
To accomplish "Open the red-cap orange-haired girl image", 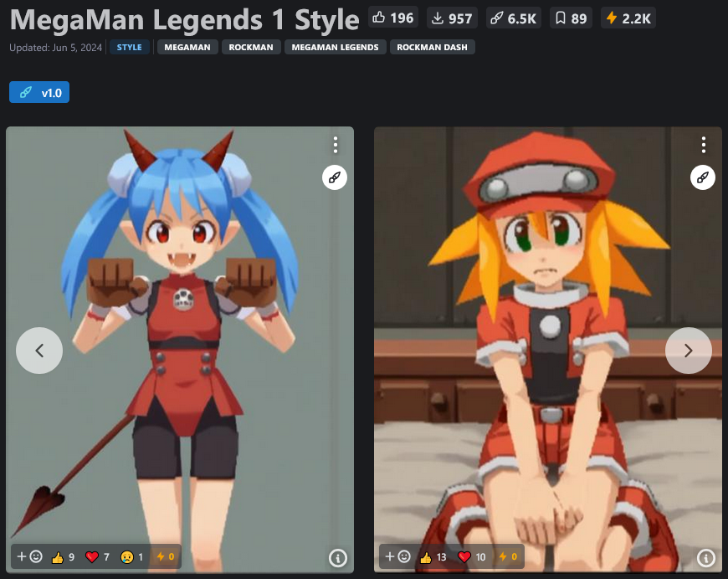I will (548, 350).
